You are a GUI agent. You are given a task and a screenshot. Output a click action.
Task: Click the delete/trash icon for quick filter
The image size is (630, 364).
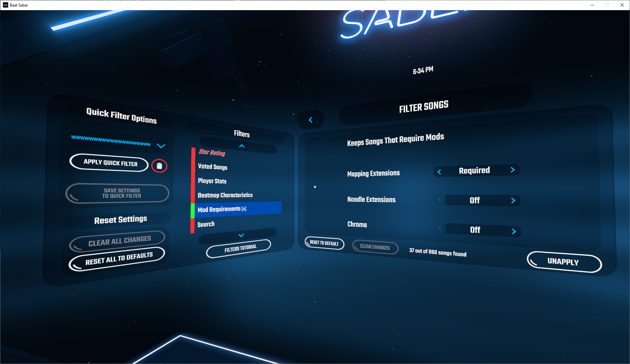tap(159, 166)
